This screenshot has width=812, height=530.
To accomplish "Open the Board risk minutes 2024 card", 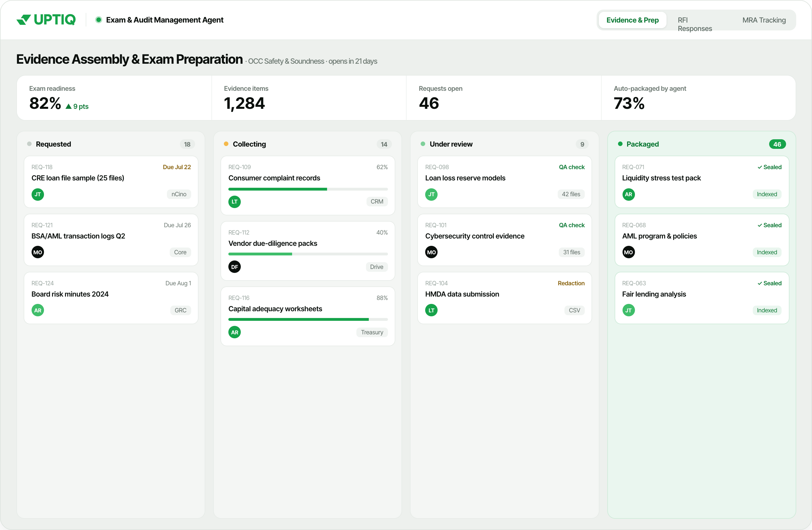I will coord(111,298).
